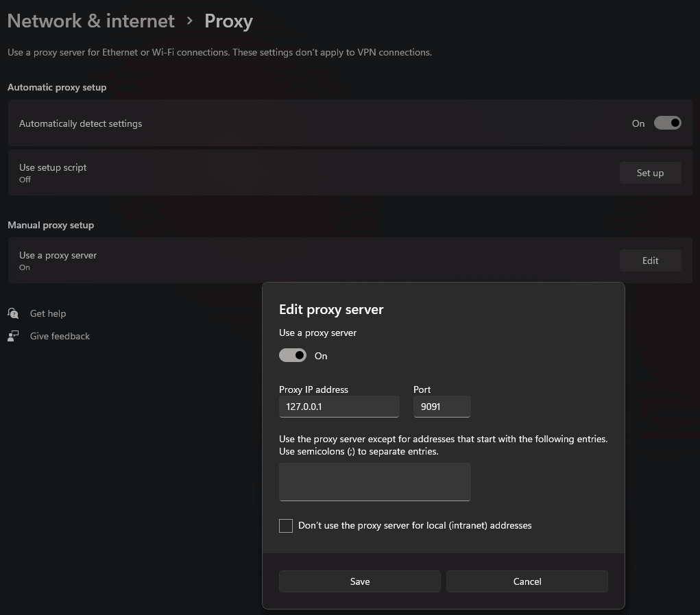The height and width of the screenshot is (615, 700).
Task: Open the Get help link
Action: tap(48, 313)
